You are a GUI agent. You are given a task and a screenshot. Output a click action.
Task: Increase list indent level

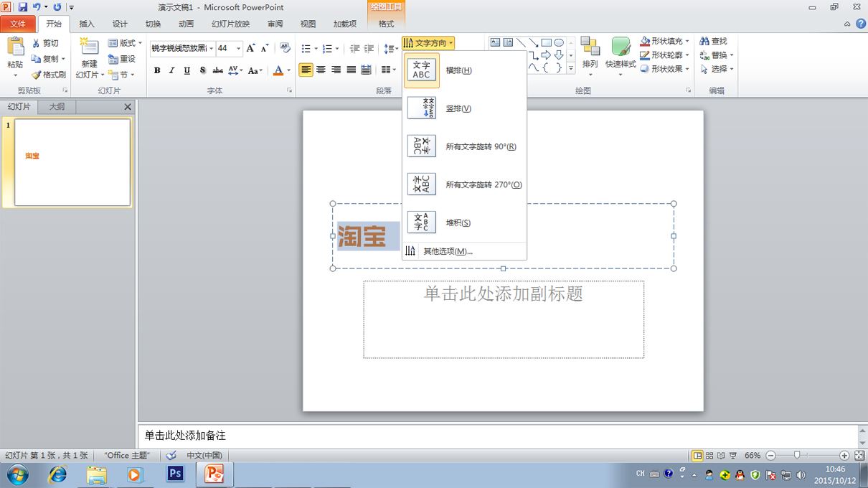coord(369,49)
